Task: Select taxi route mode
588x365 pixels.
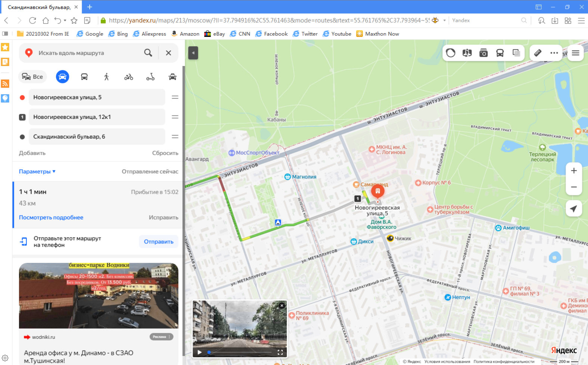Action: 172,77
